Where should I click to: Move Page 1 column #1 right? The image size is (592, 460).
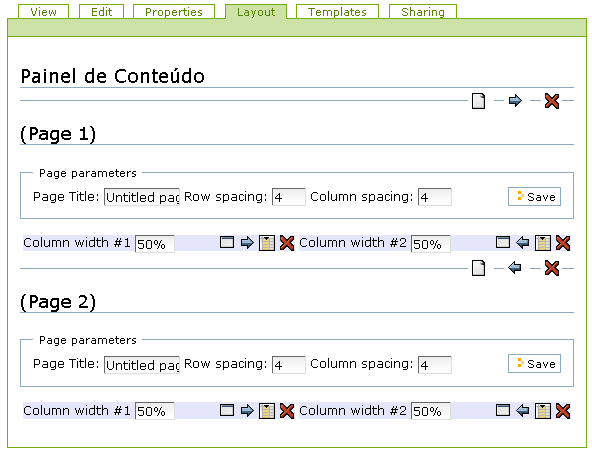click(247, 242)
